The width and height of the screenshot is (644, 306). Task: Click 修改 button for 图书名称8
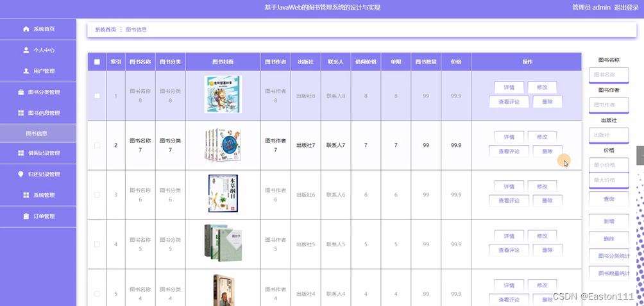point(542,87)
